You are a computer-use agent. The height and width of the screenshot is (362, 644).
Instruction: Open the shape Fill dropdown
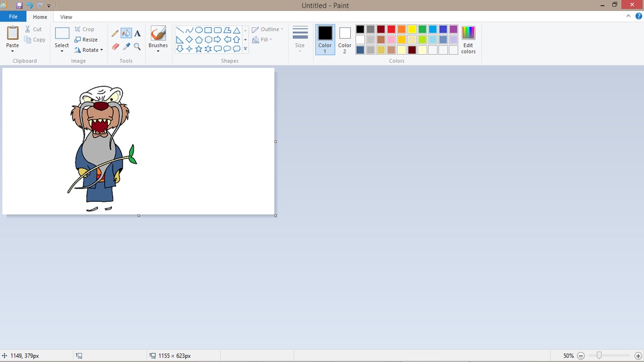click(x=262, y=40)
